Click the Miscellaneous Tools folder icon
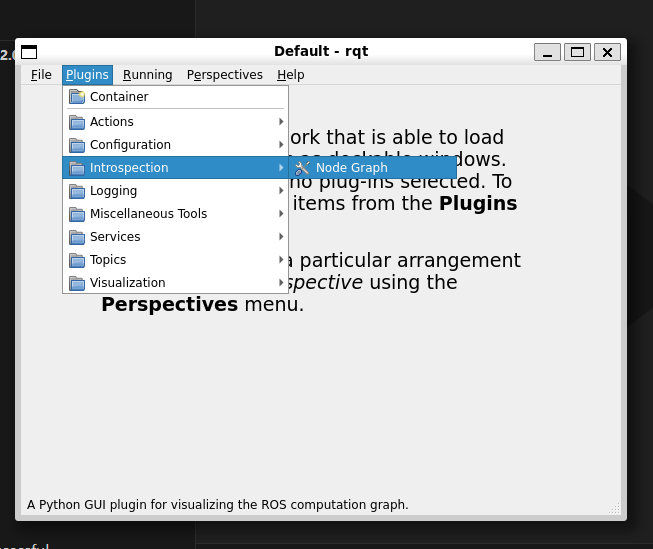The width and height of the screenshot is (653, 549). click(x=77, y=214)
